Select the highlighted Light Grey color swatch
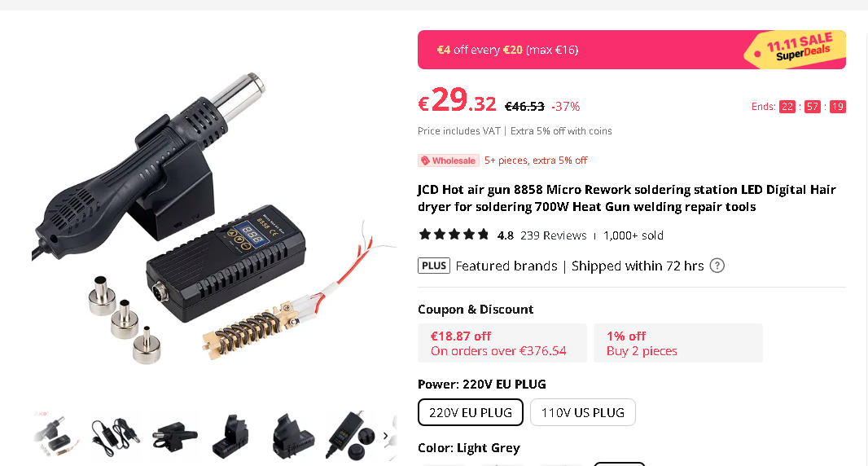The width and height of the screenshot is (868, 466). [620, 464]
